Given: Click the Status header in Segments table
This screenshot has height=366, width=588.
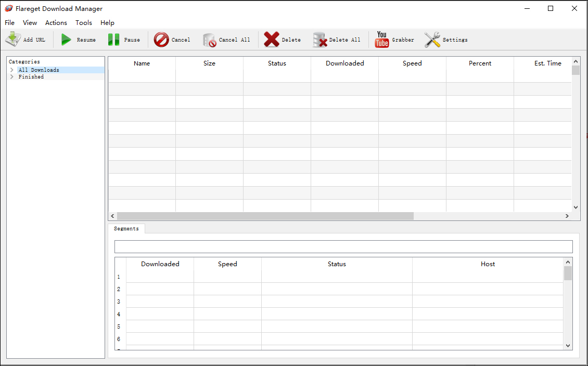Looking at the screenshot, I should [337, 264].
